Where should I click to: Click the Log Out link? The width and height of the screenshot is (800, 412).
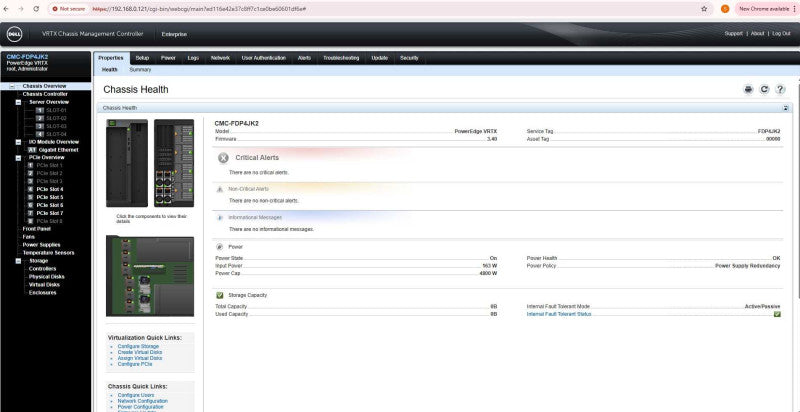pos(781,34)
